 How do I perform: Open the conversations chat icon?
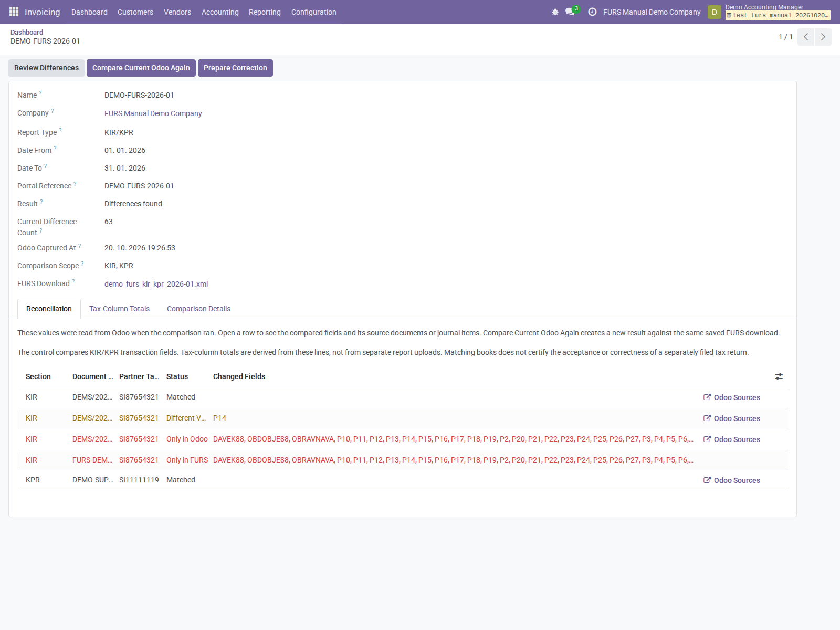tap(570, 12)
